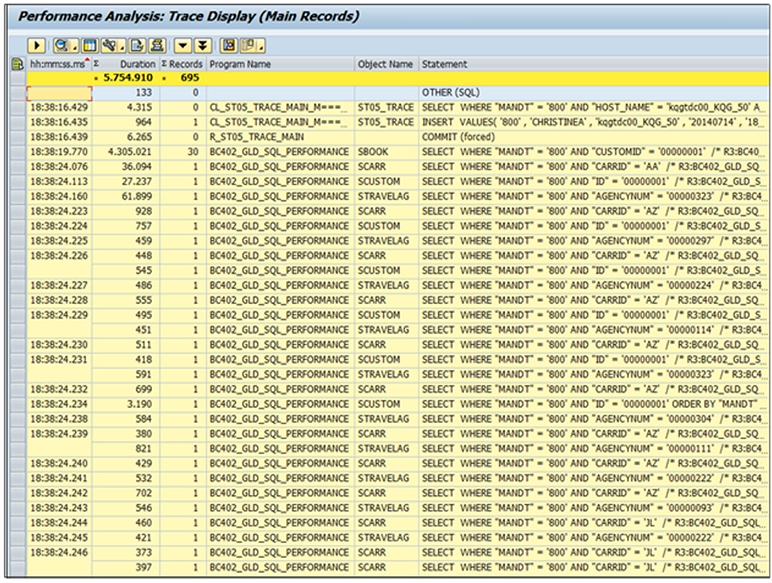Click the single down-arrow toolbar icon
Viewport: 772px width, 583px height.
coord(183,45)
